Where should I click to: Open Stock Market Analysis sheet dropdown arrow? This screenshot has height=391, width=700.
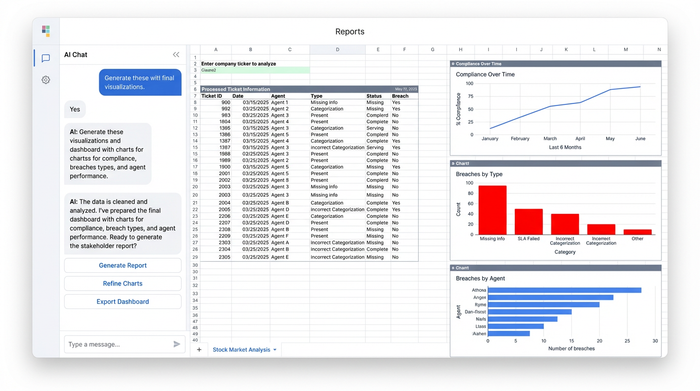tap(275, 349)
